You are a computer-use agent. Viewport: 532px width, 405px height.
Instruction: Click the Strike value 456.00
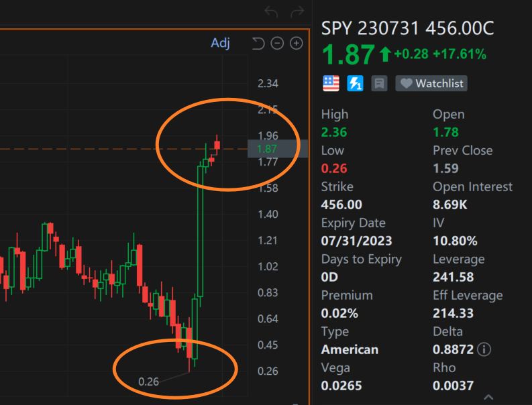[341, 205]
